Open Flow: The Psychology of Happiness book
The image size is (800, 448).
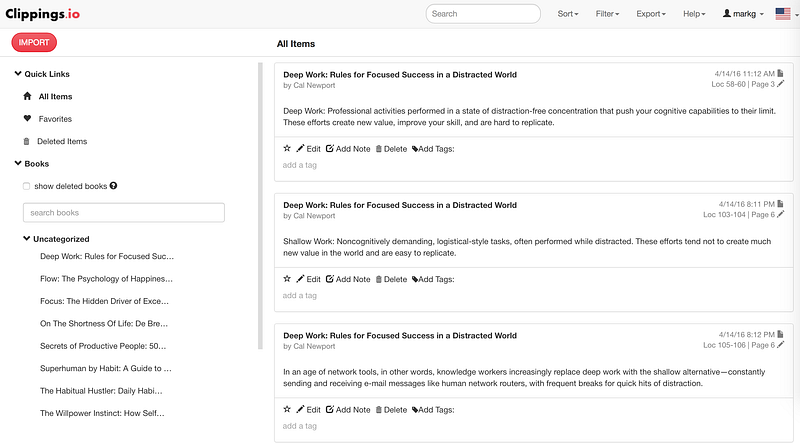pos(107,279)
